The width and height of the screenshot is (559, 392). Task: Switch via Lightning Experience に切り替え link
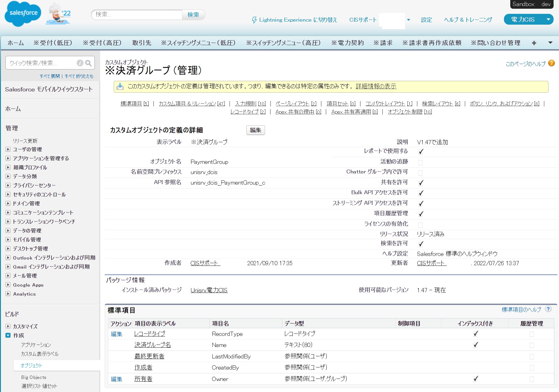point(298,20)
